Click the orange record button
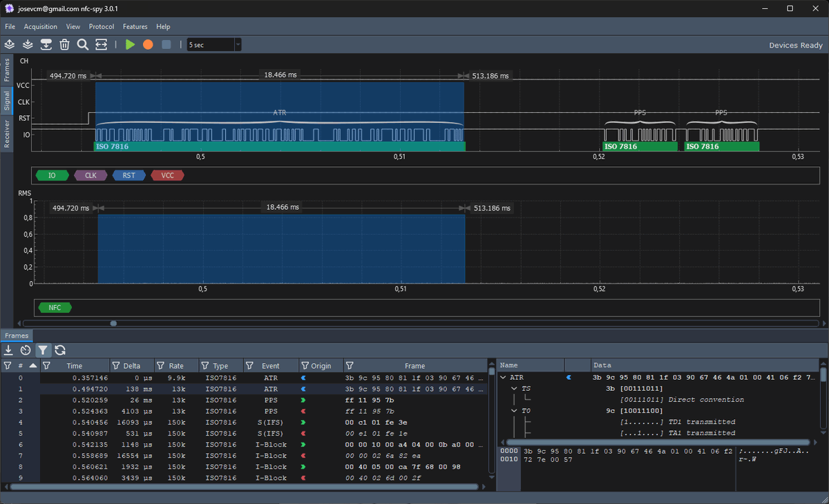This screenshot has height=504, width=829. coord(148,44)
